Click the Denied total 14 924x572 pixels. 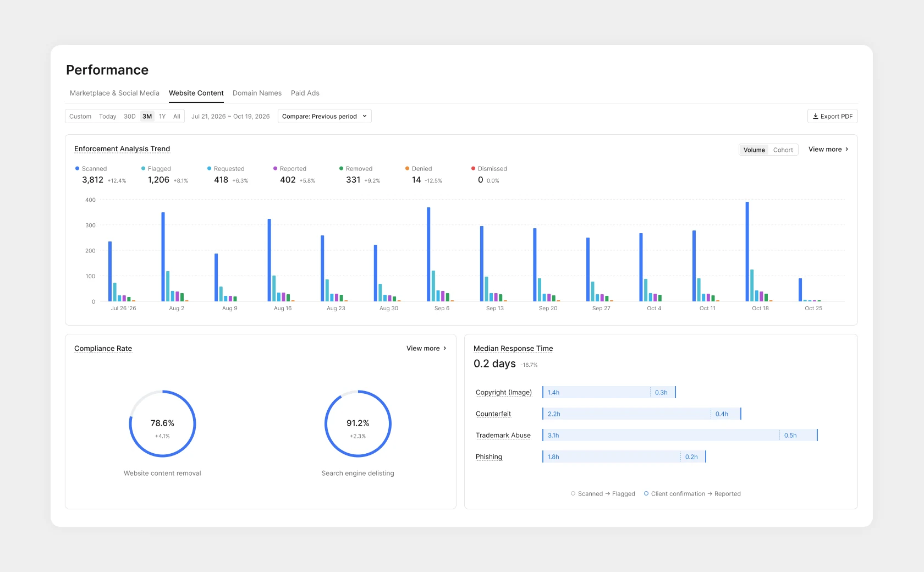(x=416, y=180)
